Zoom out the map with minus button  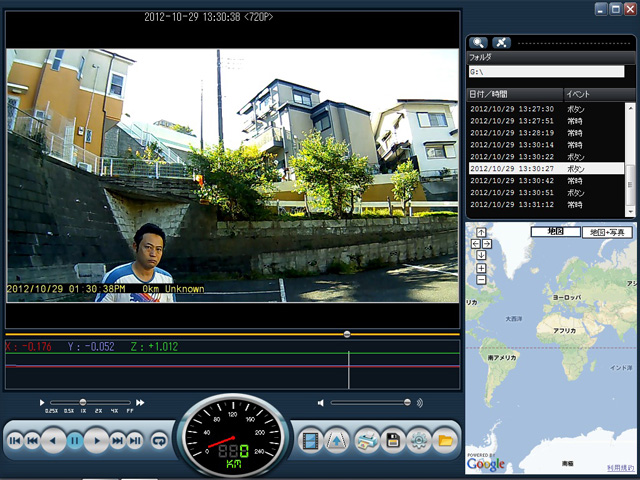click(x=481, y=279)
